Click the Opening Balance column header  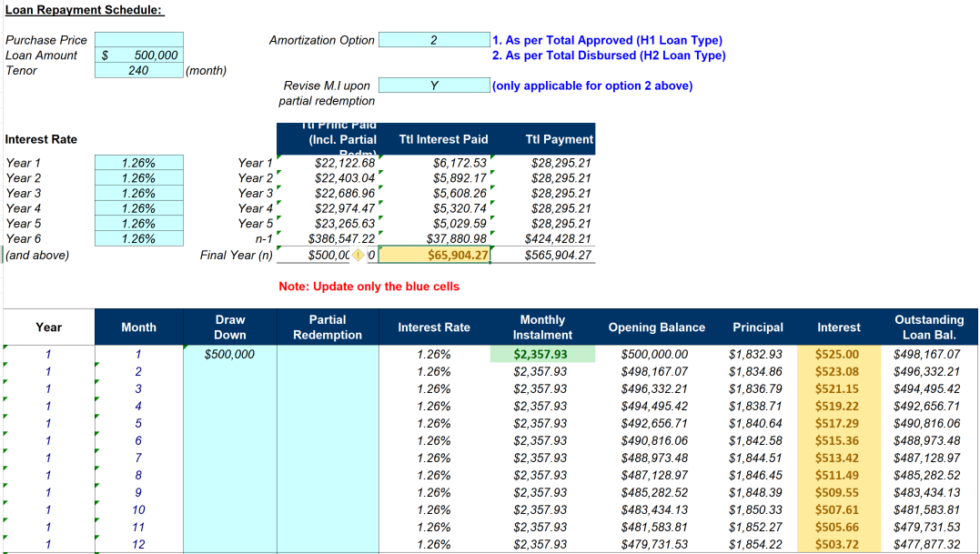(656, 327)
